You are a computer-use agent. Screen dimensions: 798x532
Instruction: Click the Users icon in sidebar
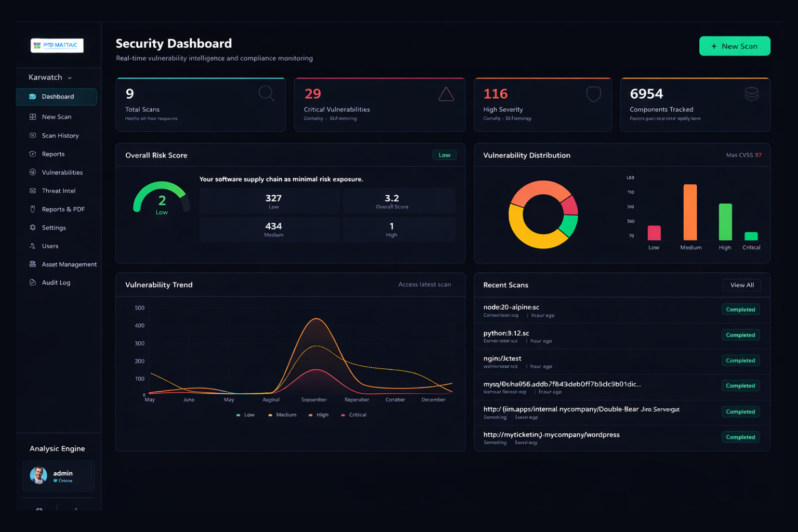(x=33, y=246)
